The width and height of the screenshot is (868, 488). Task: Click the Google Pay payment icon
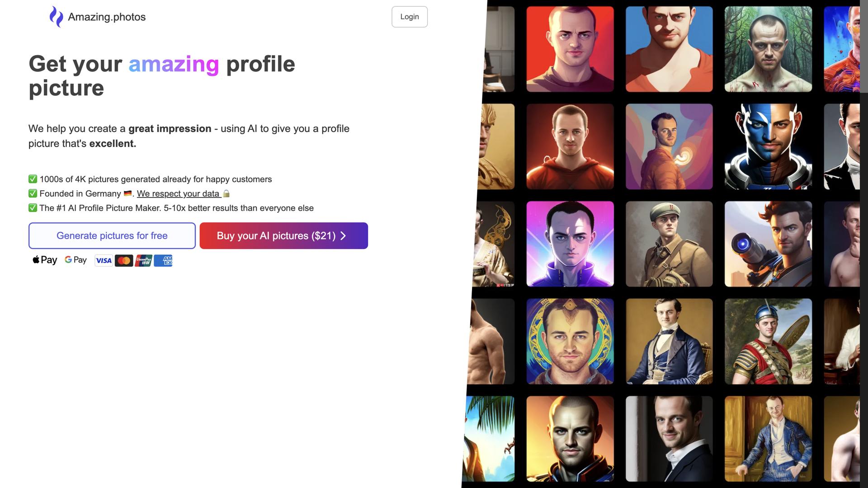click(x=75, y=260)
